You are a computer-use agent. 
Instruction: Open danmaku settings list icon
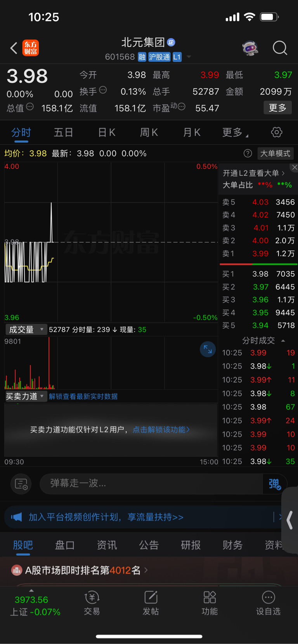[x=21, y=484]
